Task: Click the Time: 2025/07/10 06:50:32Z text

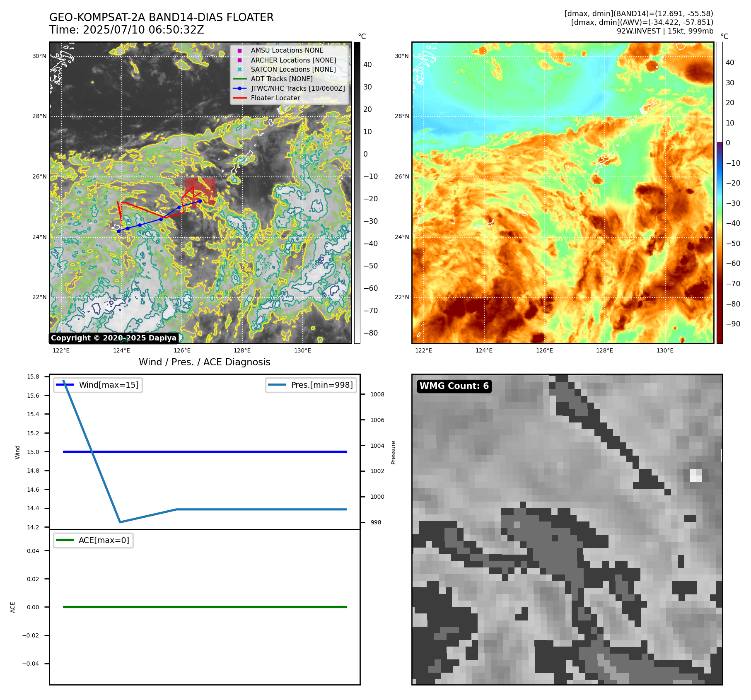Action: point(127,30)
